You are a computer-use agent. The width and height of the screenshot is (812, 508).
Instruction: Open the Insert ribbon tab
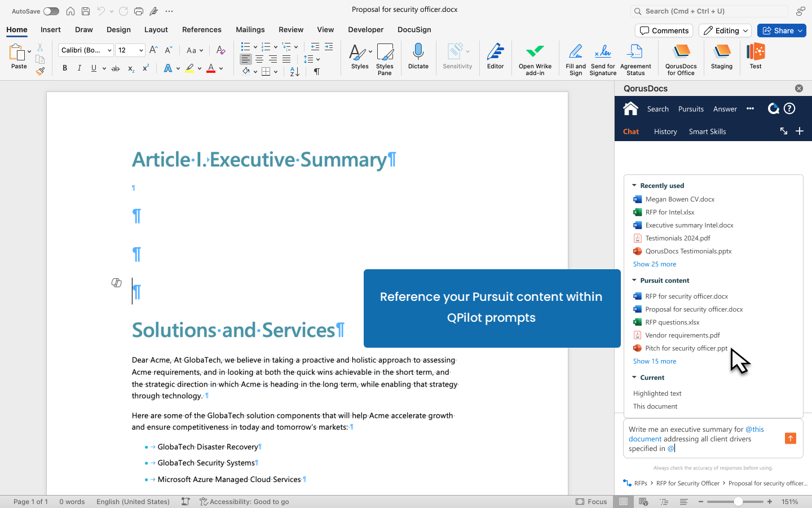click(x=51, y=29)
